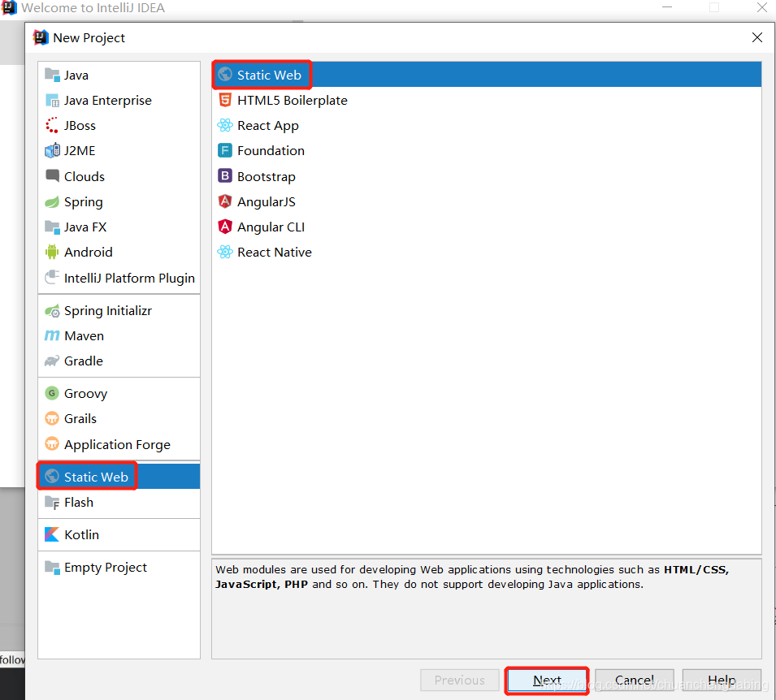Select the React Native atom icon
The image size is (776, 700).
click(225, 252)
